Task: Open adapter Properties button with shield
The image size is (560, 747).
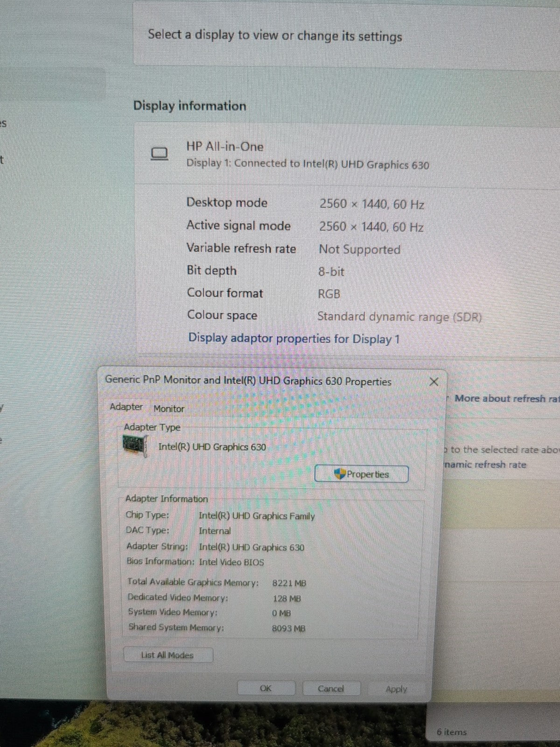Action: (362, 474)
